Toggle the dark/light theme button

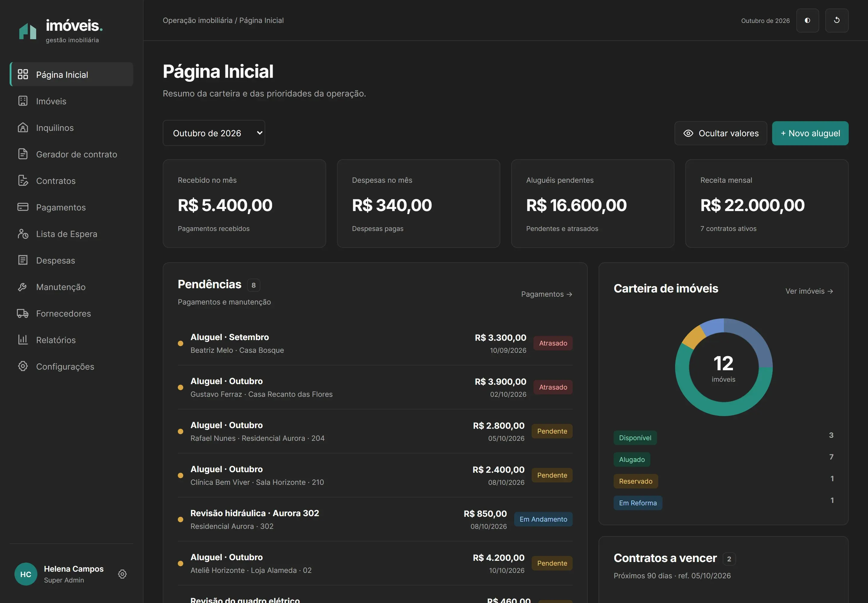click(x=807, y=21)
